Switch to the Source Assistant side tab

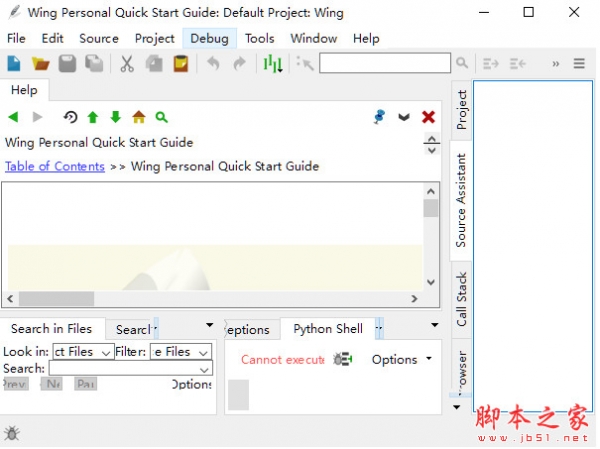[461, 200]
